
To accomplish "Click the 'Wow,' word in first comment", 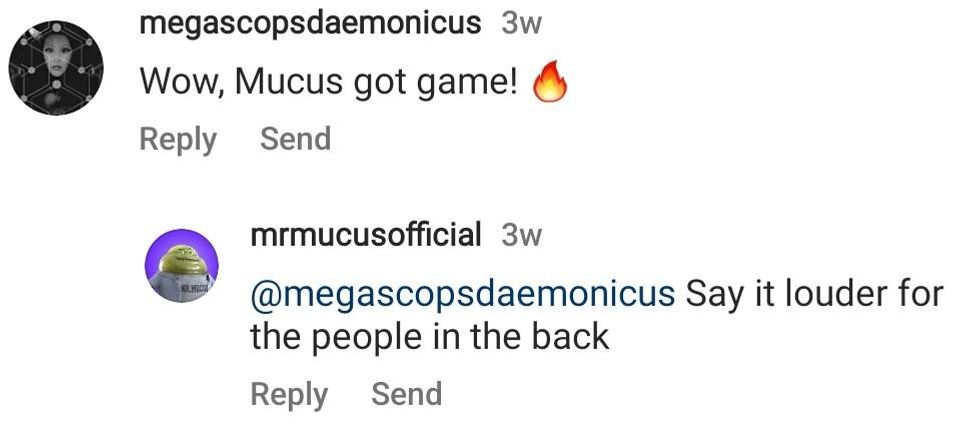I will pyautogui.click(x=183, y=82).
